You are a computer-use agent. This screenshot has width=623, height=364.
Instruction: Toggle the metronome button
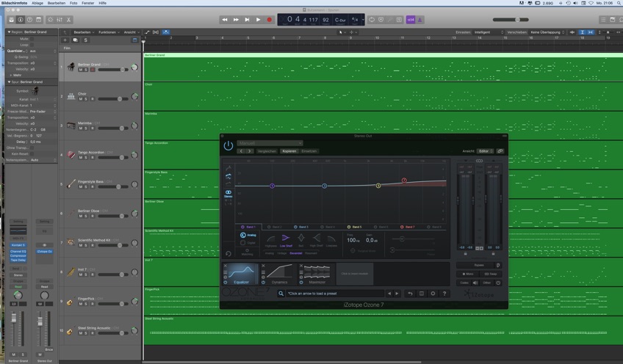pos(420,20)
